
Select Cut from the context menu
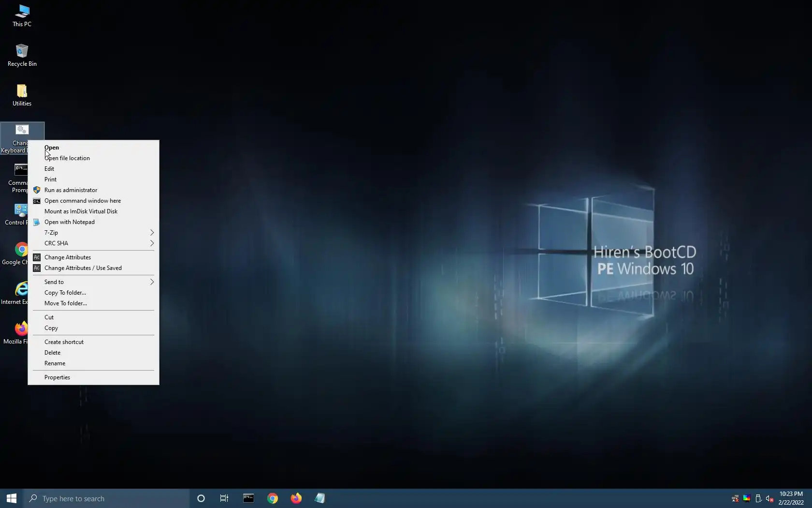click(x=93, y=317)
